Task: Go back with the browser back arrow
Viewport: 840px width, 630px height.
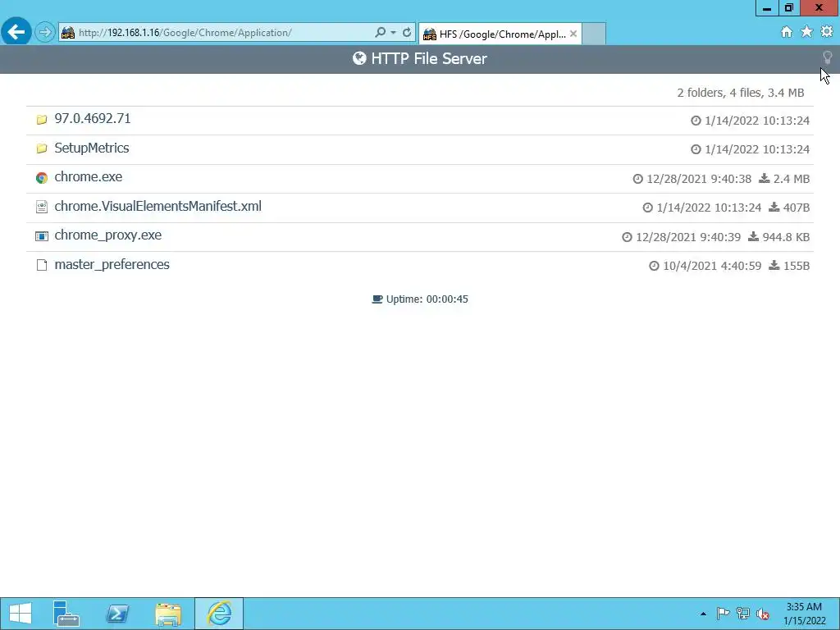Action: click(16, 32)
